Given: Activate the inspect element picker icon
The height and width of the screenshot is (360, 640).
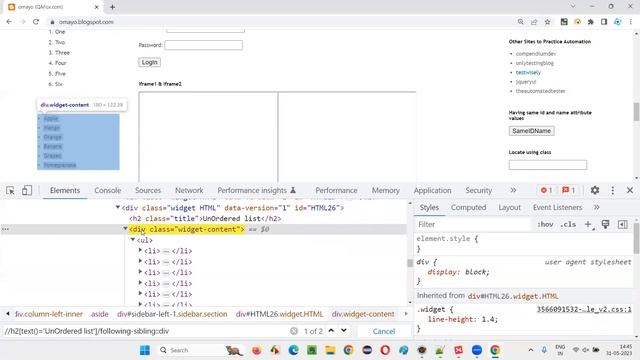Looking at the screenshot, I should point(10,190).
